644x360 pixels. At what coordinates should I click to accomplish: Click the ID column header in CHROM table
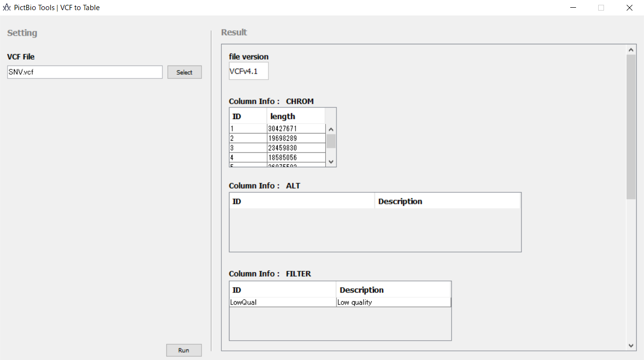(248, 116)
